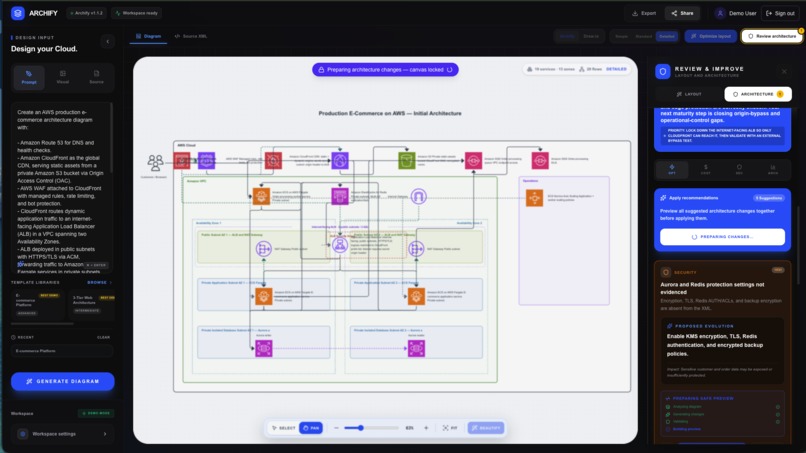
Task: Select the Aurora writer database icon
Action: pyautogui.click(x=264, y=348)
